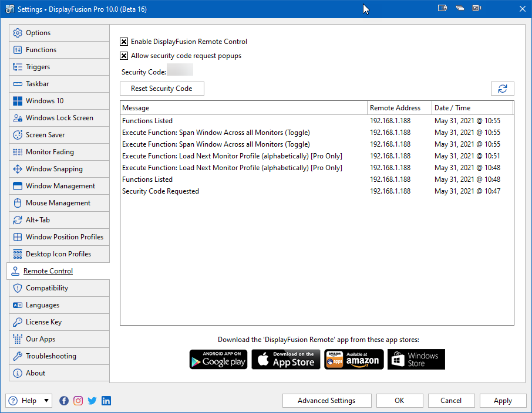Open the DisplayFusion Twitter page

point(92,401)
